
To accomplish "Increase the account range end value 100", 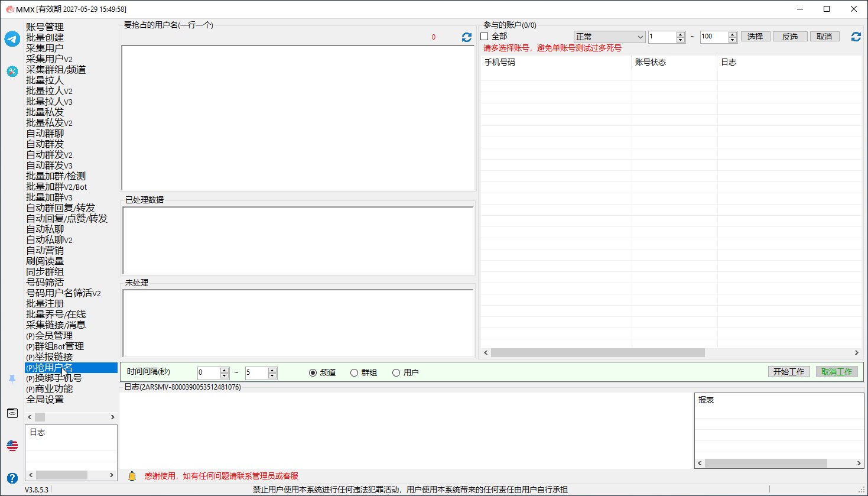I will pyautogui.click(x=733, y=34).
